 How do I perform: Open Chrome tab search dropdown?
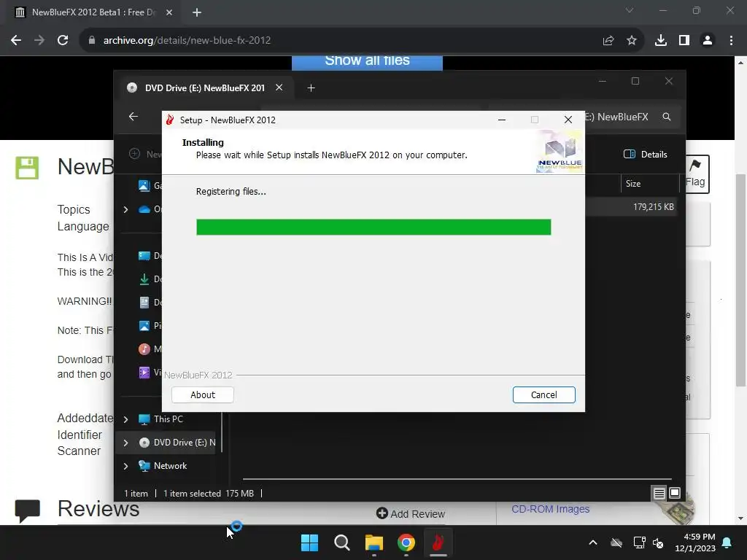[x=630, y=10]
